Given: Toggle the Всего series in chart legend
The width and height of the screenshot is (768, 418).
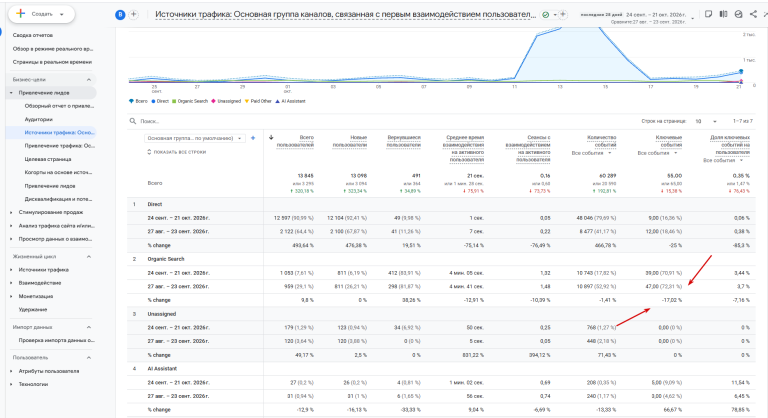Looking at the screenshot, I should tap(138, 101).
